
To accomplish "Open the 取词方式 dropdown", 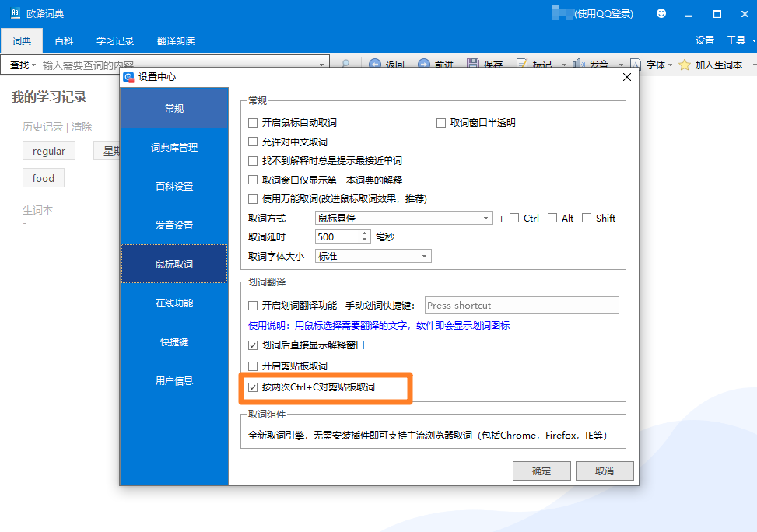I will click(x=486, y=218).
